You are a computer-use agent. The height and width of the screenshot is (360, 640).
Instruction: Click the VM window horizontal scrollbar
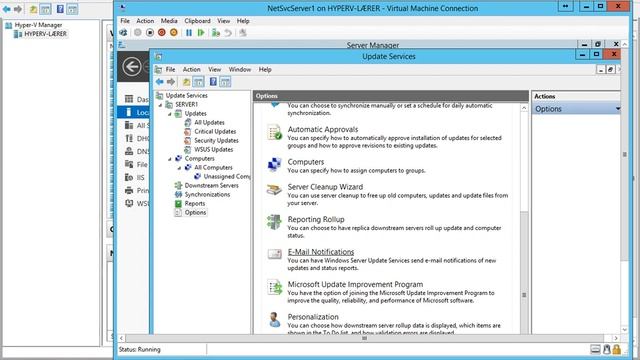[364, 338]
